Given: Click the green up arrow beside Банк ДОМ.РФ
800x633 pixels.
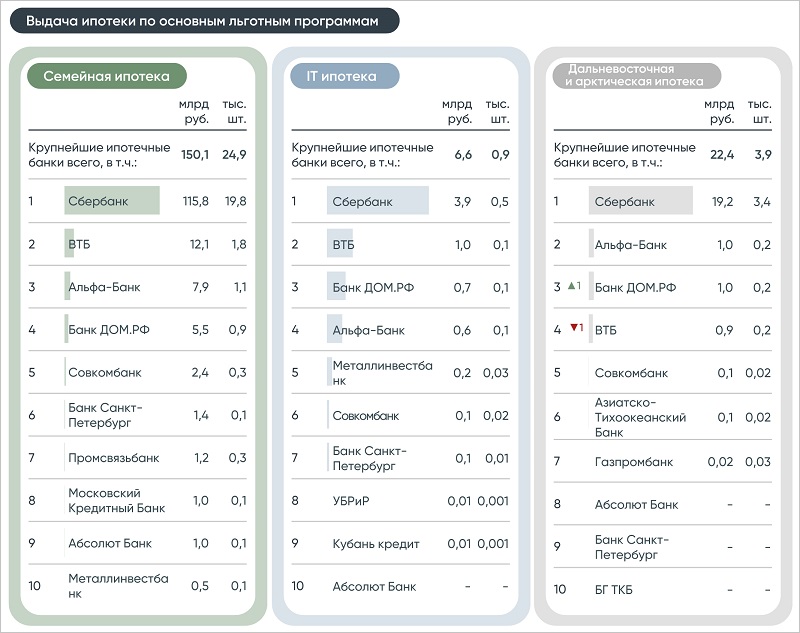Looking at the screenshot, I should (572, 286).
